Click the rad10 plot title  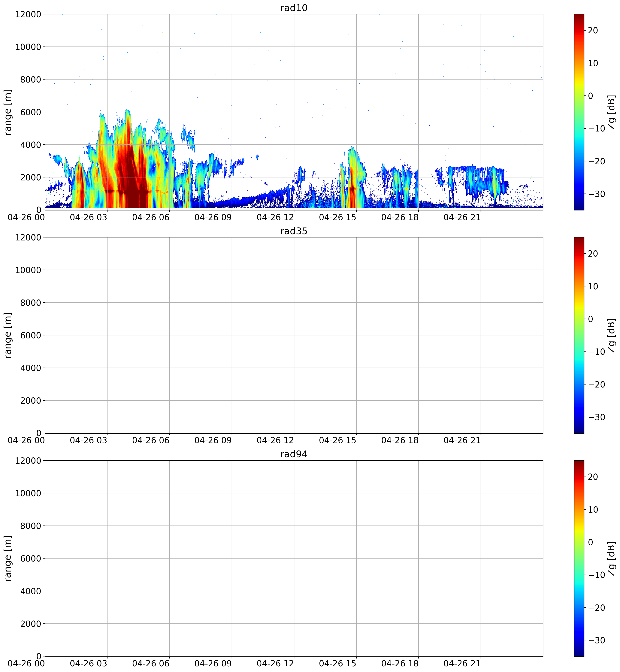(x=294, y=8)
